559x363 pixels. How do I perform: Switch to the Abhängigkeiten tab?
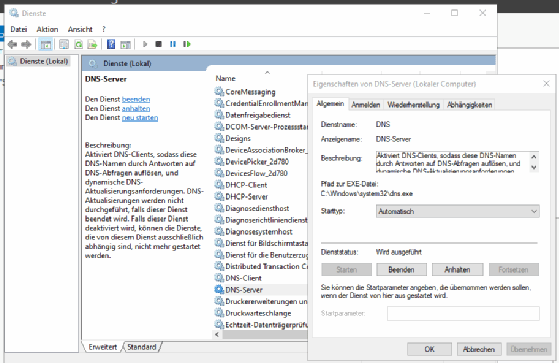[x=470, y=105]
